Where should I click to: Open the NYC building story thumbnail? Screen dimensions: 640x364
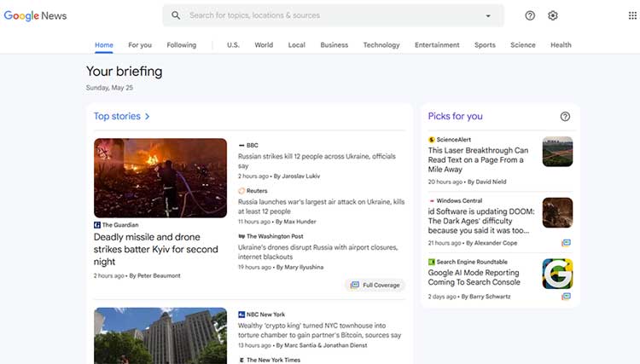[x=160, y=336]
